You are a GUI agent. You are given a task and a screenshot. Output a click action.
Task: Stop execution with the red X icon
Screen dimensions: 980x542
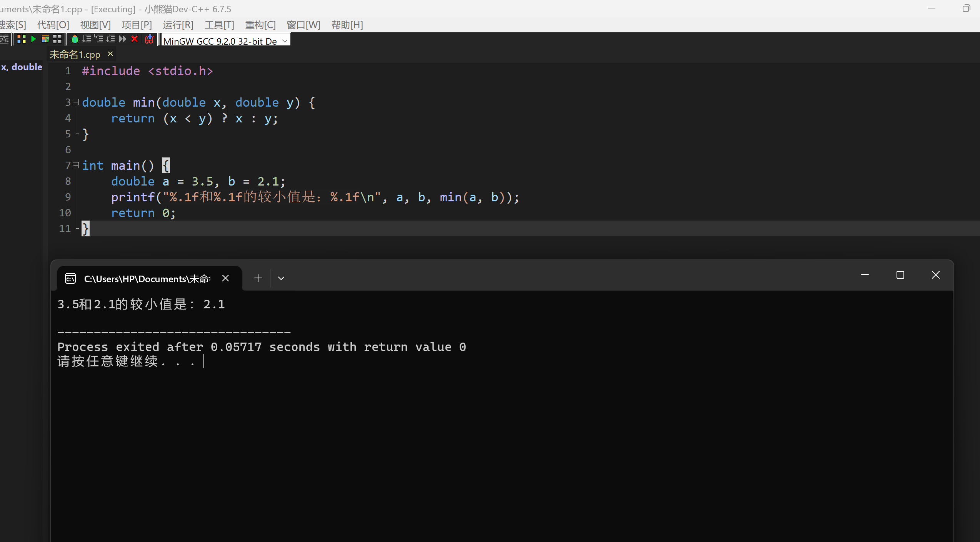point(135,39)
